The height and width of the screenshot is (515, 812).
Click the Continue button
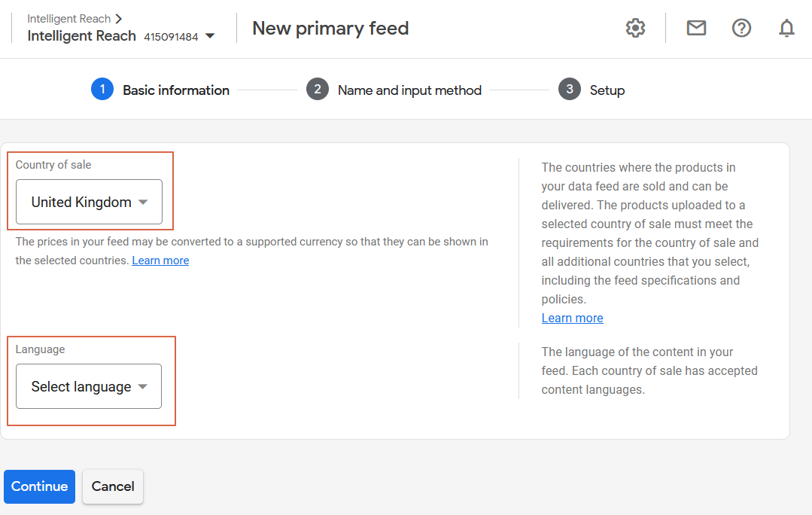coord(39,486)
